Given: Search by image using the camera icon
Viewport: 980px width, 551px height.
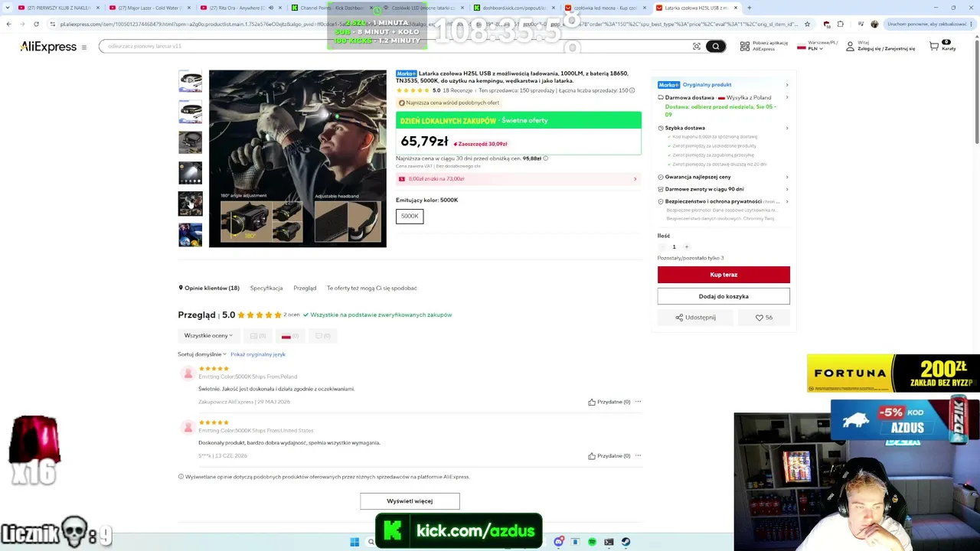Looking at the screenshot, I should pos(697,47).
